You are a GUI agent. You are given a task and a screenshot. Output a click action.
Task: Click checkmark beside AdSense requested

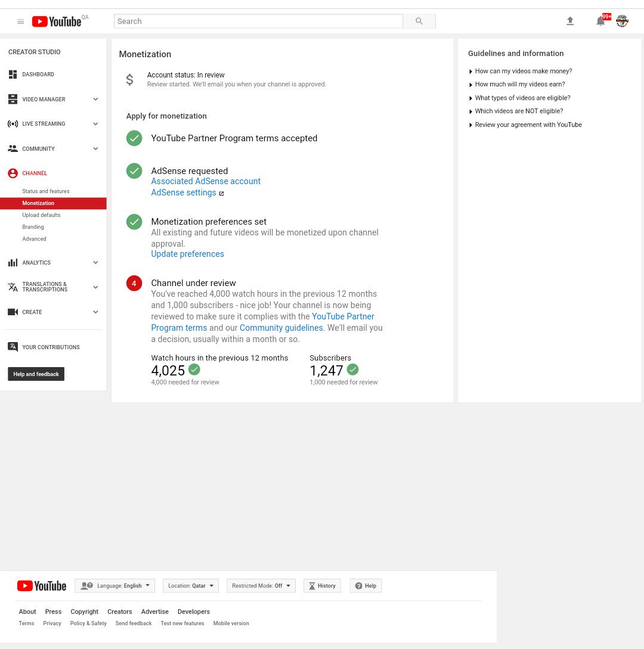[x=134, y=171]
